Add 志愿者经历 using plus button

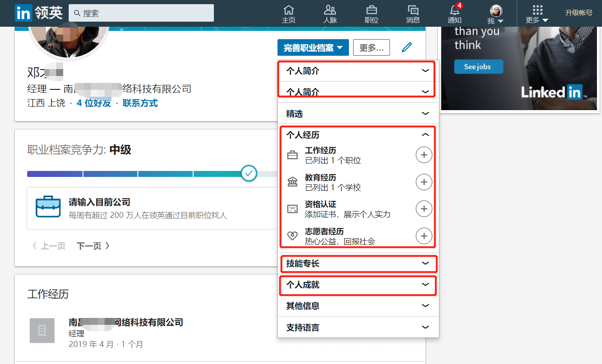coord(424,236)
